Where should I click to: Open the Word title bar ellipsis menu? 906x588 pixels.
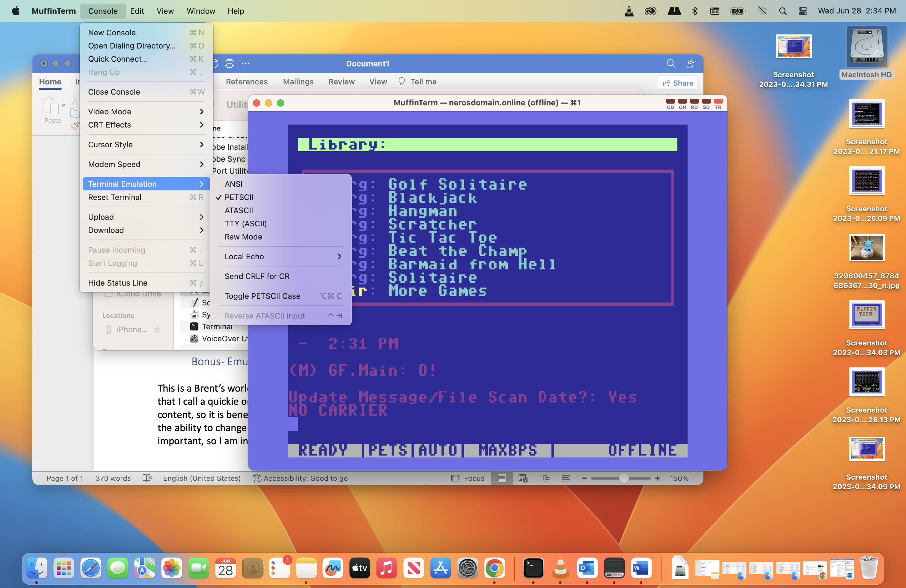point(246,63)
